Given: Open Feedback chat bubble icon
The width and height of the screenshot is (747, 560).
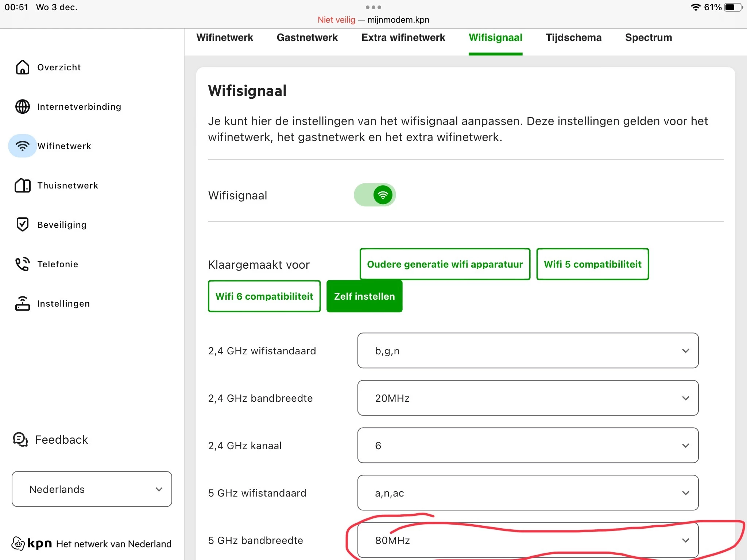Looking at the screenshot, I should coord(20,440).
